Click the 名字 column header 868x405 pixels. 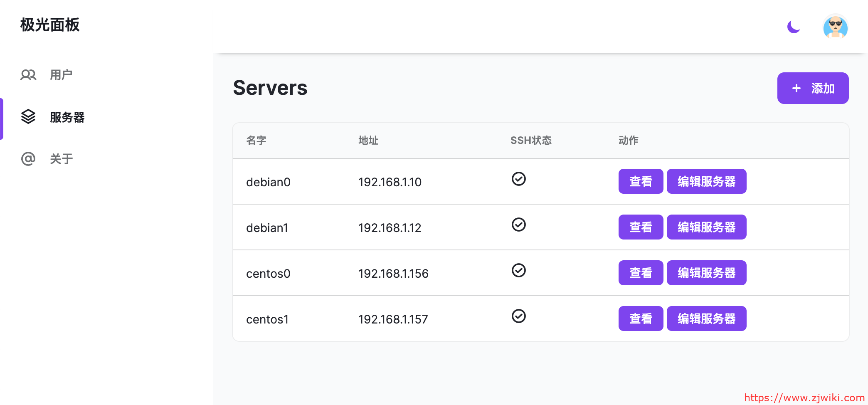256,141
